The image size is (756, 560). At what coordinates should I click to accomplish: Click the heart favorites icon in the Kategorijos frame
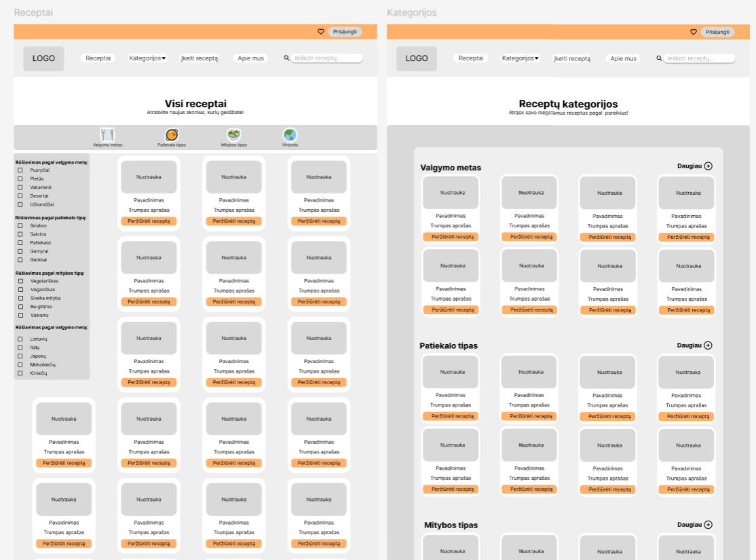pos(694,32)
